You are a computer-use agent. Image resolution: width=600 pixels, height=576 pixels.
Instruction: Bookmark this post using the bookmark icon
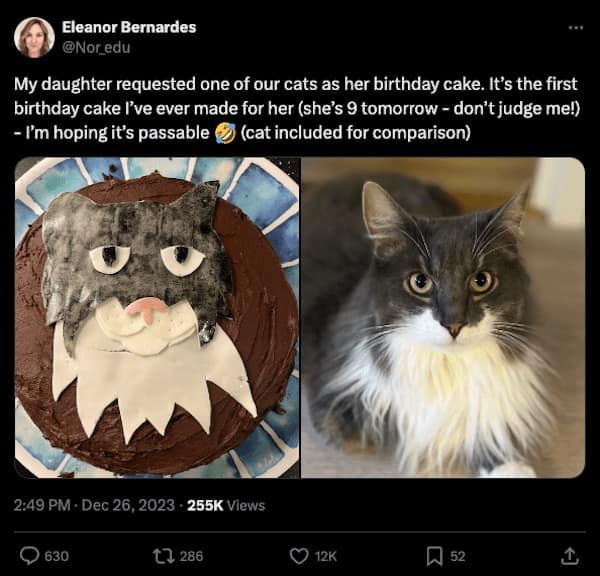[434, 555]
